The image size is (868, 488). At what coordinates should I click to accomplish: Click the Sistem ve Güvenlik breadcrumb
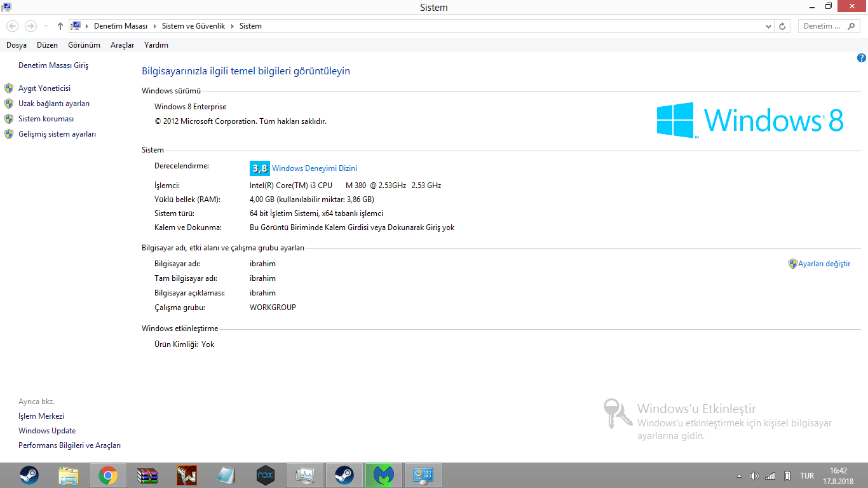point(193,26)
